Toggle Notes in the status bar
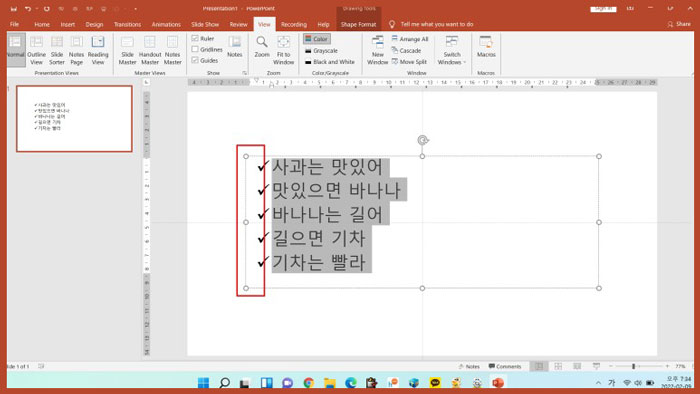Image resolution: width=700 pixels, height=394 pixels. [x=469, y=366]
